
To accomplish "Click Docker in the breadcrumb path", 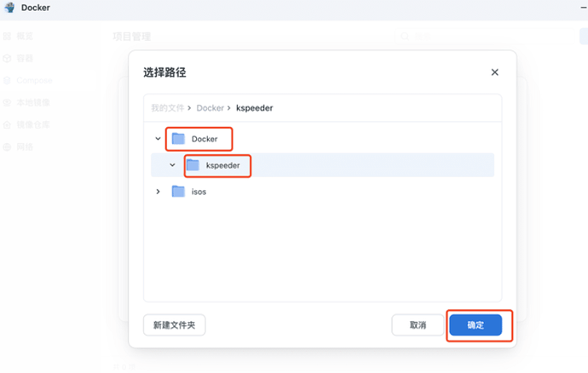I will point(210,108).
